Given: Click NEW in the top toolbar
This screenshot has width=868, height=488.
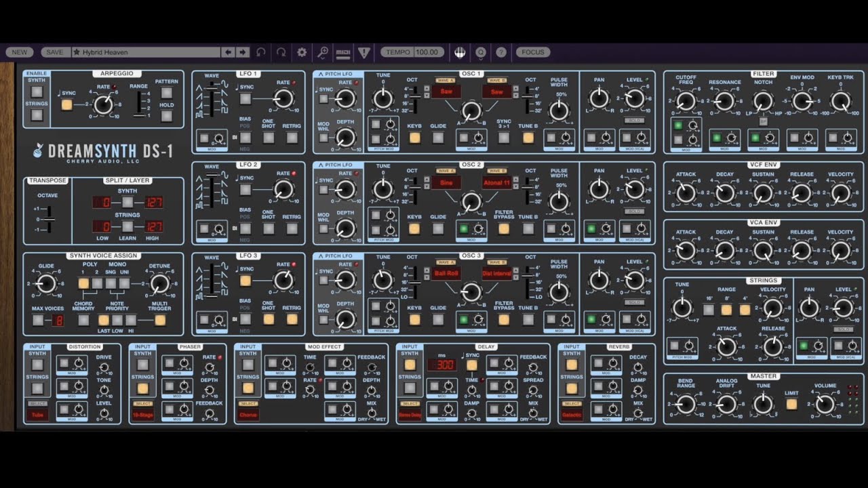Looking at the screenshot, I should tap(20, 52).
